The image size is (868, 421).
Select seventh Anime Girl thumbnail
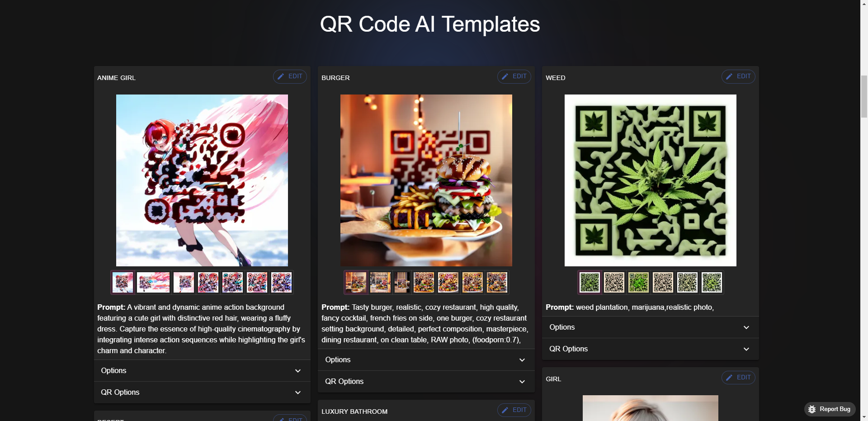click(x=281, y=283)
